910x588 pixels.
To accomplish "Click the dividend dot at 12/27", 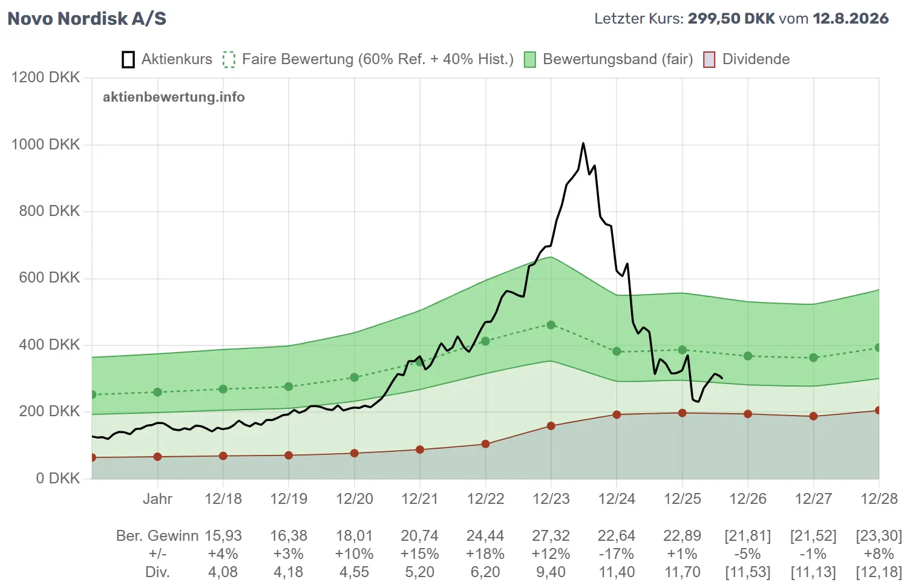I will [813, 416].
